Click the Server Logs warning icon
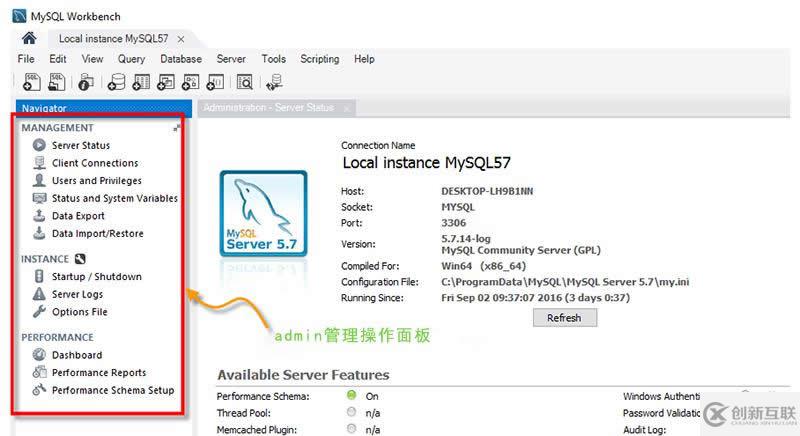800x436 pixels. tap(39, 294)
